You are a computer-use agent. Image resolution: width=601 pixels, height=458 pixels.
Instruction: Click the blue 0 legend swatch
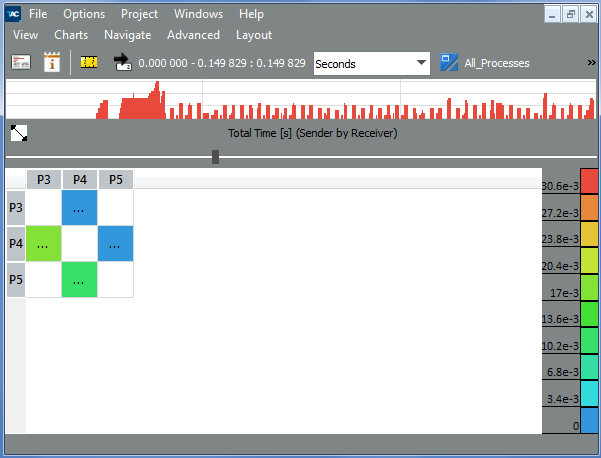[589, 420]
